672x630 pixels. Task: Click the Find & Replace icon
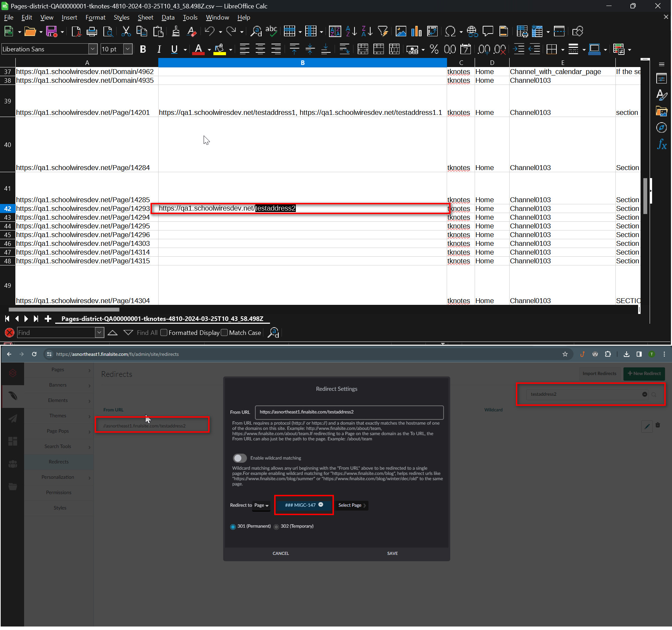coord(256,31)
